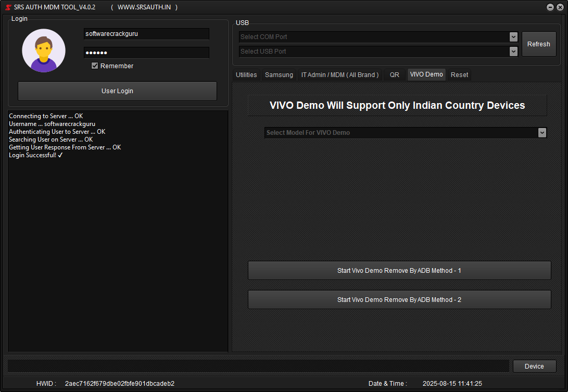Click the USB Port dropdown arrow

coord(513,51)
